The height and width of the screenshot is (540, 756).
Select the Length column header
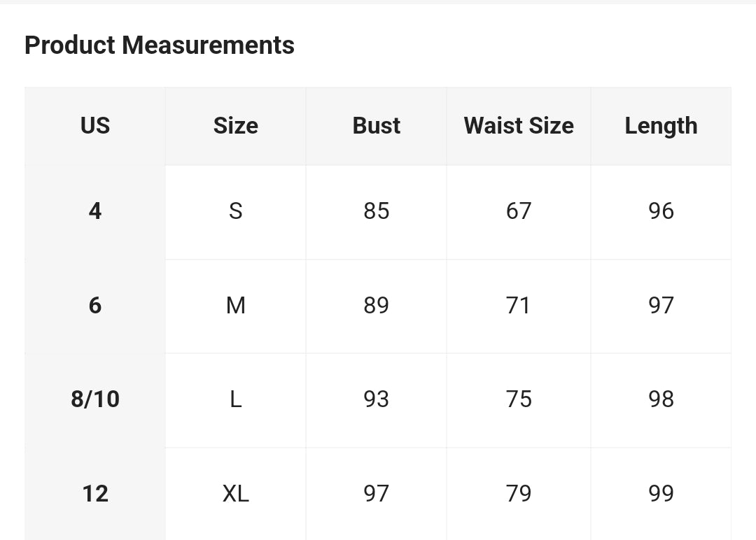tap(661, 126)
